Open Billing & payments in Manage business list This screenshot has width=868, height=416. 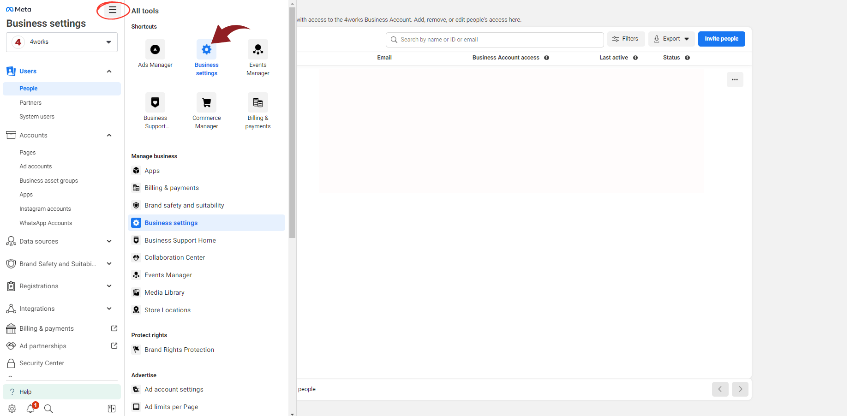[206, 188]
